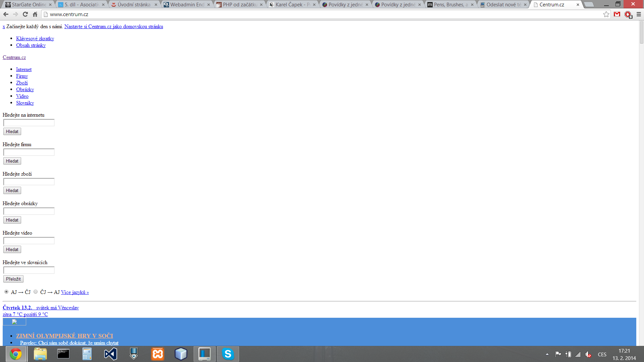Switch to the StarGate Online tab
The image size is (644, 362).
(x=29, y=5)
